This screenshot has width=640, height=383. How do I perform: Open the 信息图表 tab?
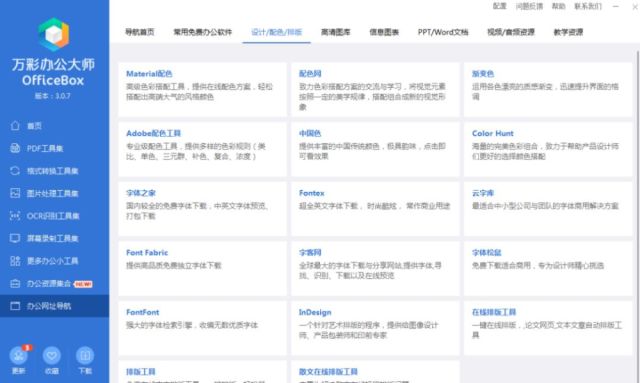(384, 32)
